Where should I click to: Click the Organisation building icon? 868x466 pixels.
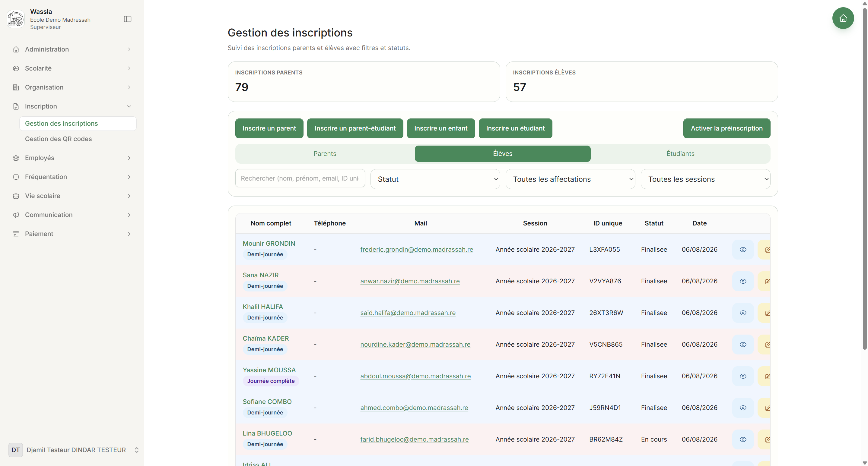16,87
